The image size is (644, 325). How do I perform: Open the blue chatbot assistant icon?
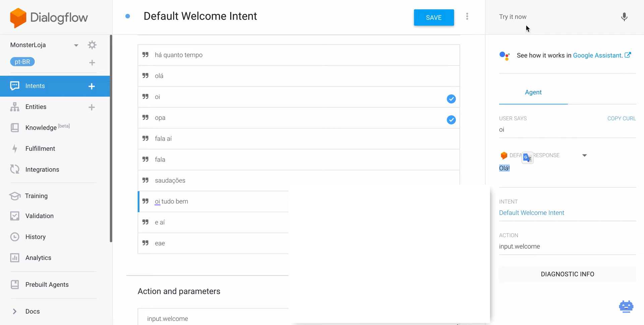[626, 306]
